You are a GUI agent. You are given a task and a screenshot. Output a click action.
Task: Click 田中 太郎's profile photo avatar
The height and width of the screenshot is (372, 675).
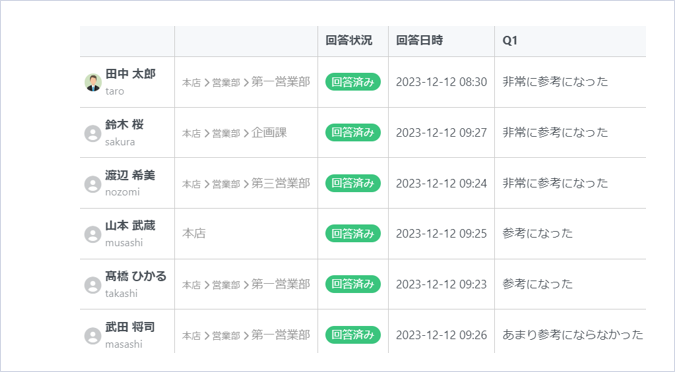point(93,82)
